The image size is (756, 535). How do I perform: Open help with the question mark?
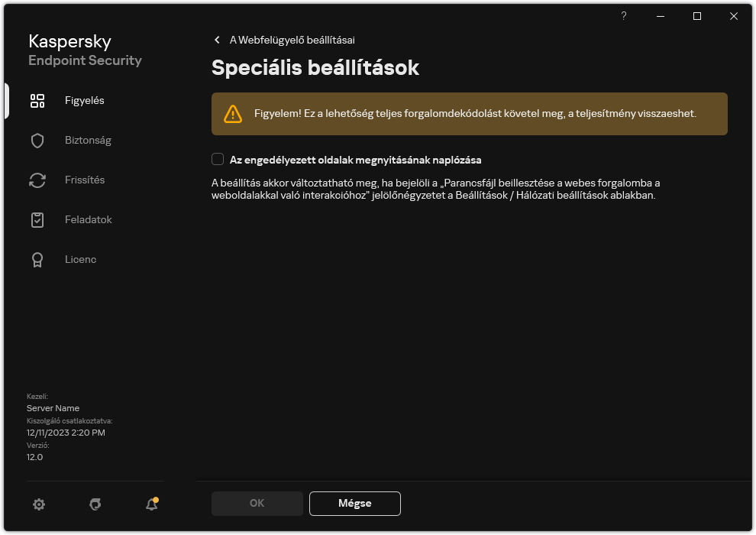[623, 16]
